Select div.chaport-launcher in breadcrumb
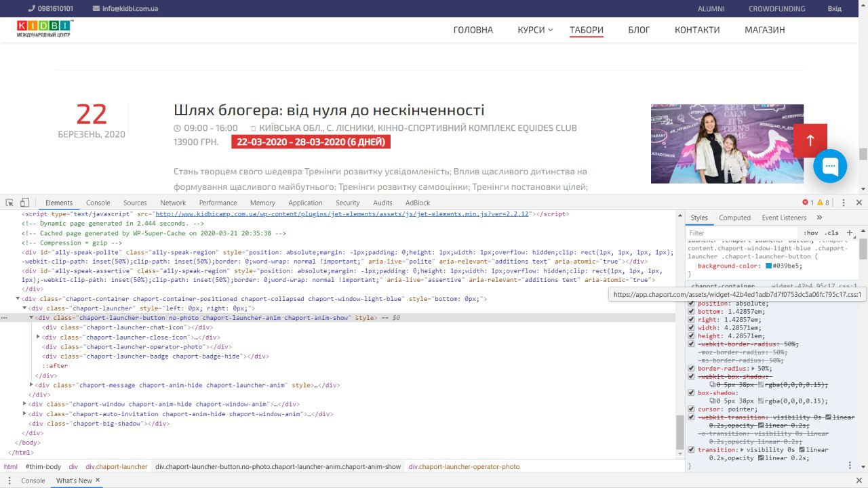This screenshot has height=488, width=868. (x=117, y=466)
